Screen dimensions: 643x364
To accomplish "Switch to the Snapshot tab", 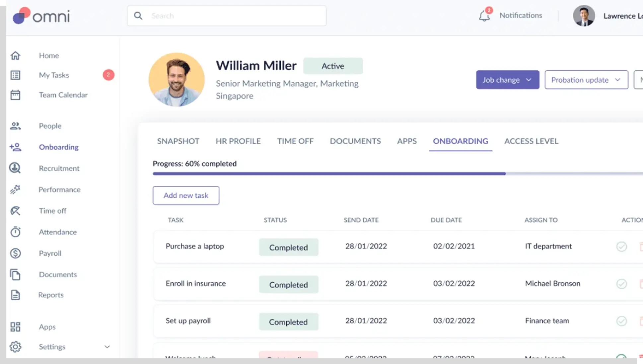I will click(178, 141).
